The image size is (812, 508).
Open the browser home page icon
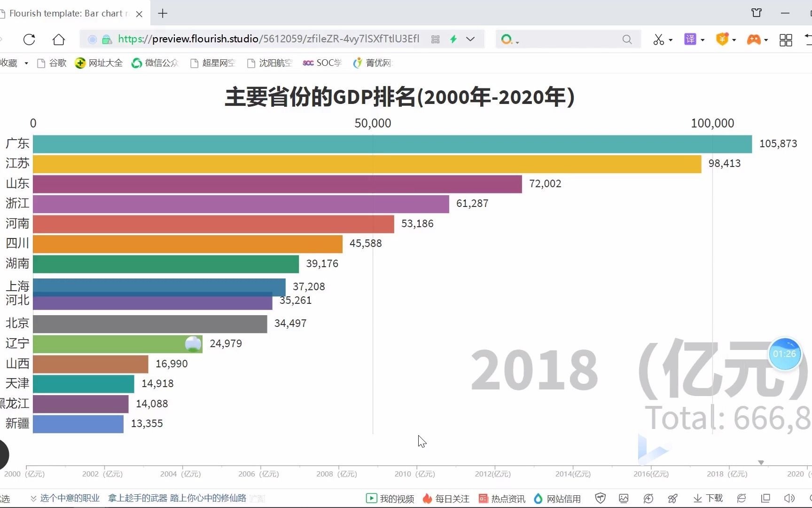(x=58, y=40)
